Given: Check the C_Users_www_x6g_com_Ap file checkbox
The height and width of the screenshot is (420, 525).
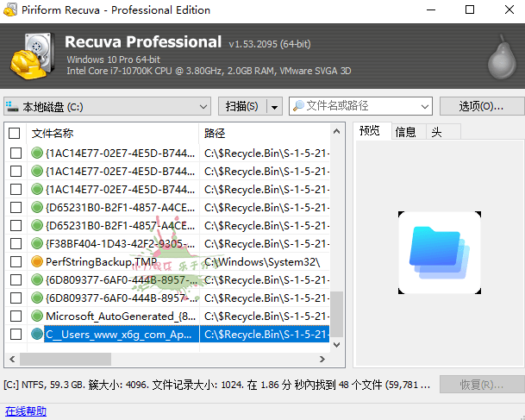Looking at the screenshot, I should click(16, 334).
